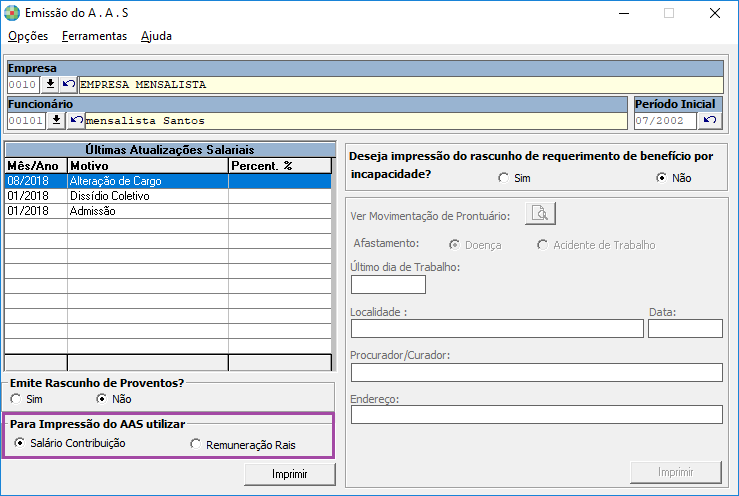This screenshot has width=739, height=496.
Task: Click the Funcionário undo arrow icon
Action: pyautogui.click(x=76, y=120)
